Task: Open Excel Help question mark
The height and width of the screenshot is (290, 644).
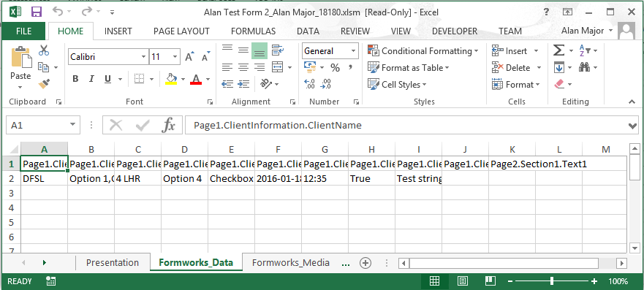Action: [x=546, y=12]
